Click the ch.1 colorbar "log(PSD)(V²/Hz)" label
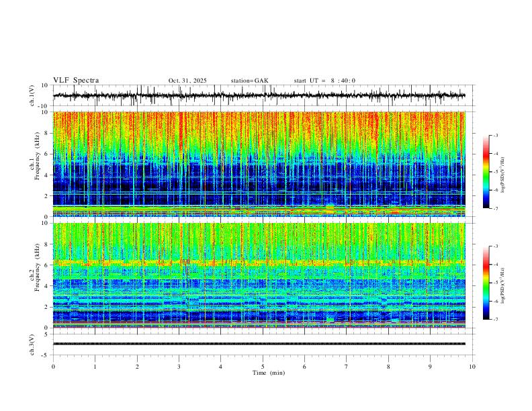The image size is (532, 411). click(503, 175)
